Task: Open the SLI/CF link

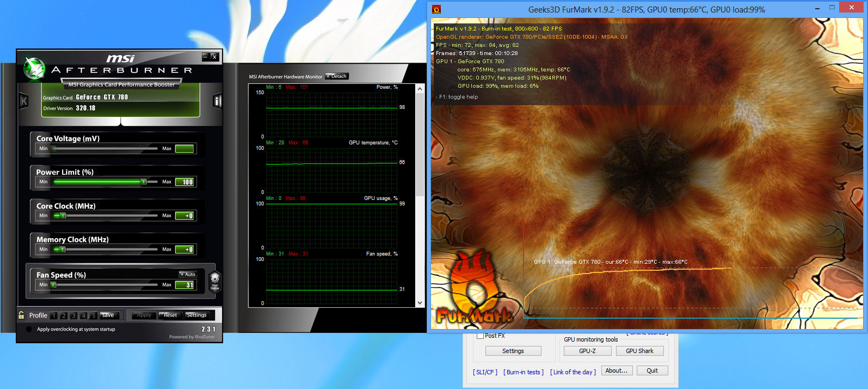Action: (x=485, y=372)
